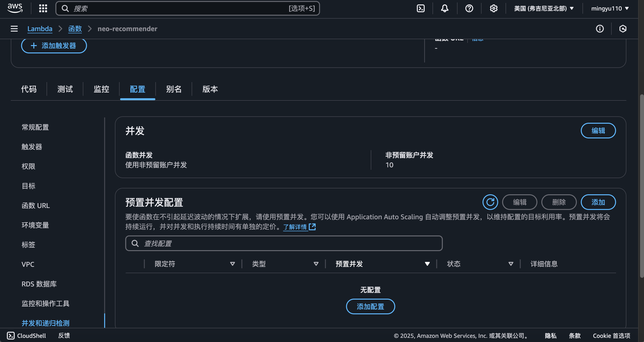The width and height of the screenshot is (644, 342).
Task: Sort by the 预置并发 column arrow
Action: [x=427, y=264]
